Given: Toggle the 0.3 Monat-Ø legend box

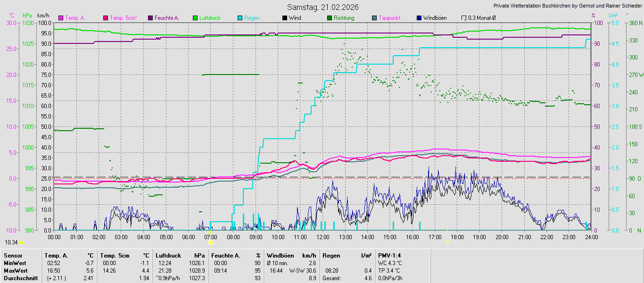Looking at the screenshot, I should tap(464, 18).
